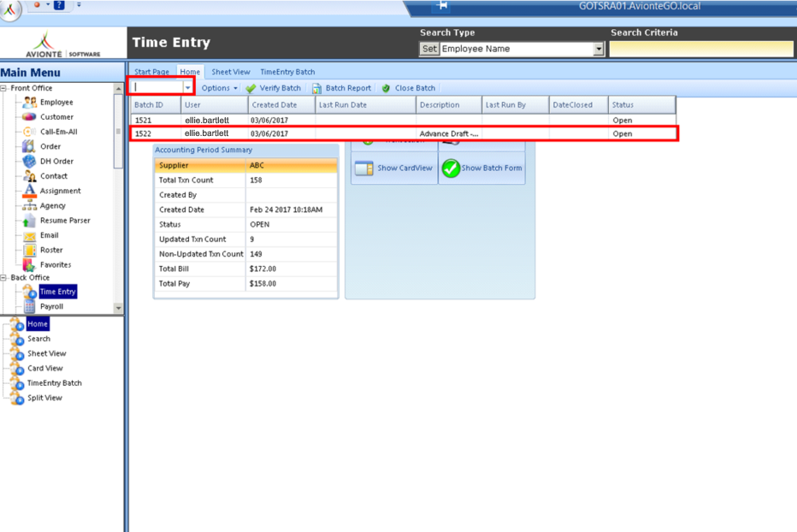
Task: Sort by Batch ID column header
Action: coord(156,104)
